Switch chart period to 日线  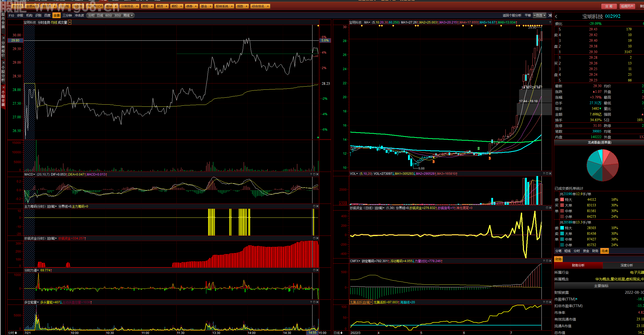coord(100,15)
